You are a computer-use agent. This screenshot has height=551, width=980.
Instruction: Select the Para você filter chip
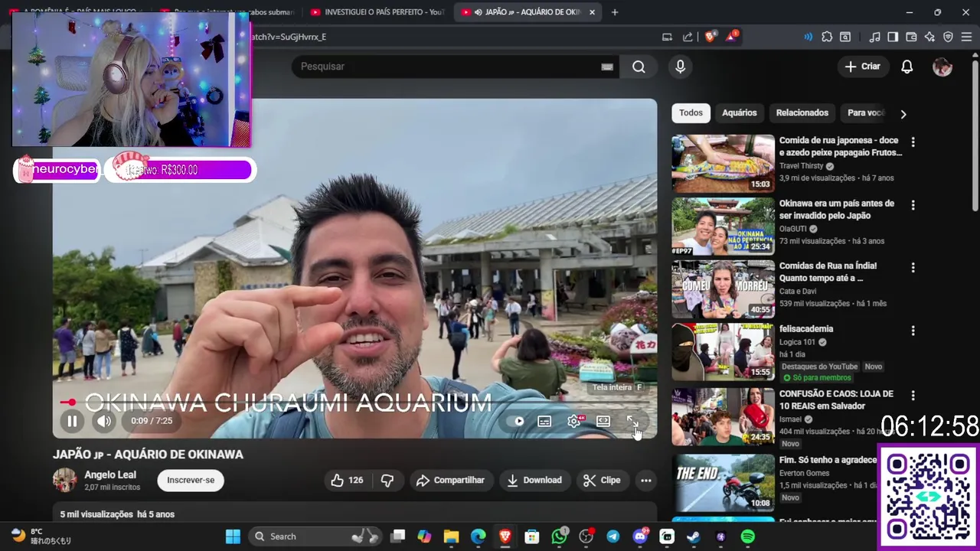tap(865, 112)
